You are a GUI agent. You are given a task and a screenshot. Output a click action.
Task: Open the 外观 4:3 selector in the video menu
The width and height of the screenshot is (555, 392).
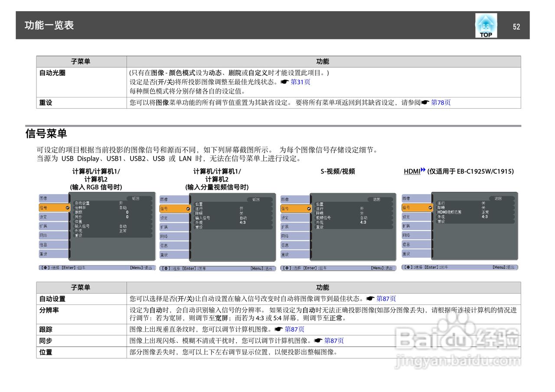[x=363, y=223]
